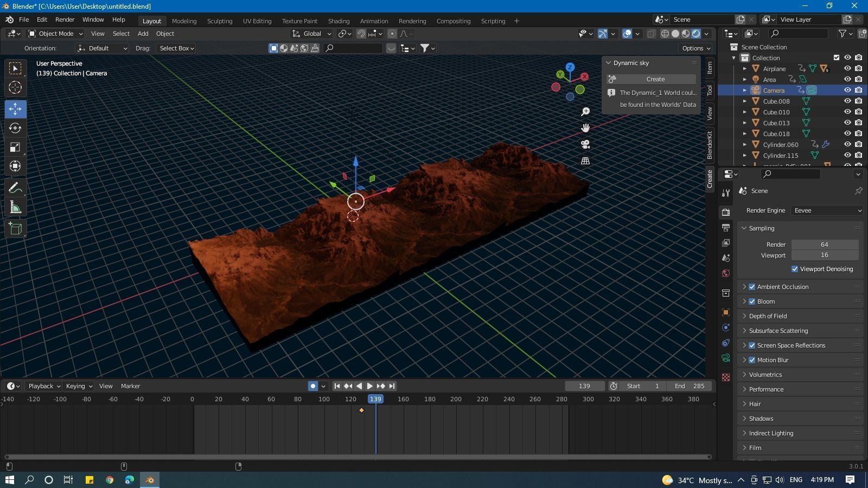This screenshot has height=488, width=868.
Task: Open the Object Mode dropdown
Action: tap(55, 34)
